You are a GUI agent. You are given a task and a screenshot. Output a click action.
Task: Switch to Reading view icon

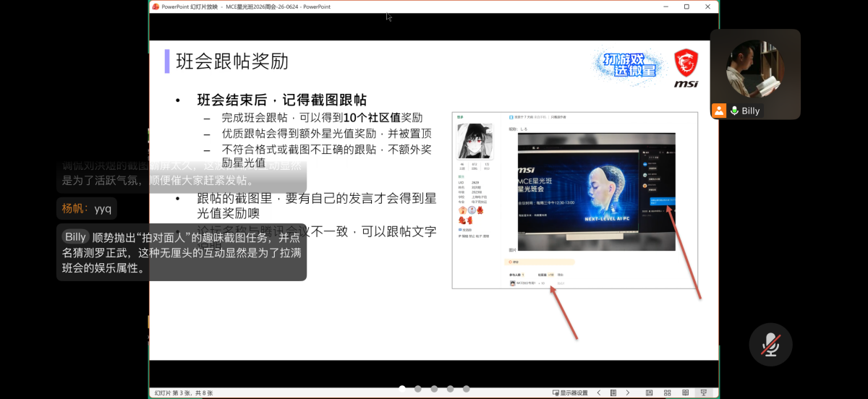tap(685, 392)
